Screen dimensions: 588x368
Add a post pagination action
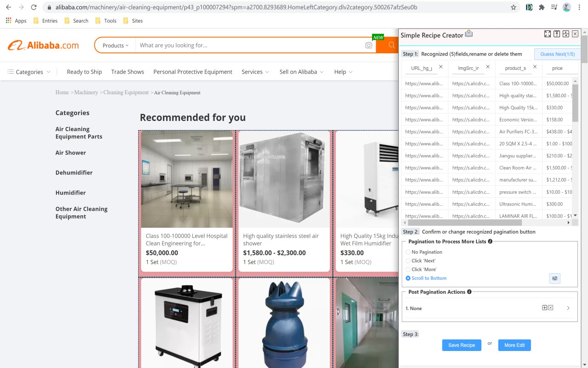click(x=545, y=308)
